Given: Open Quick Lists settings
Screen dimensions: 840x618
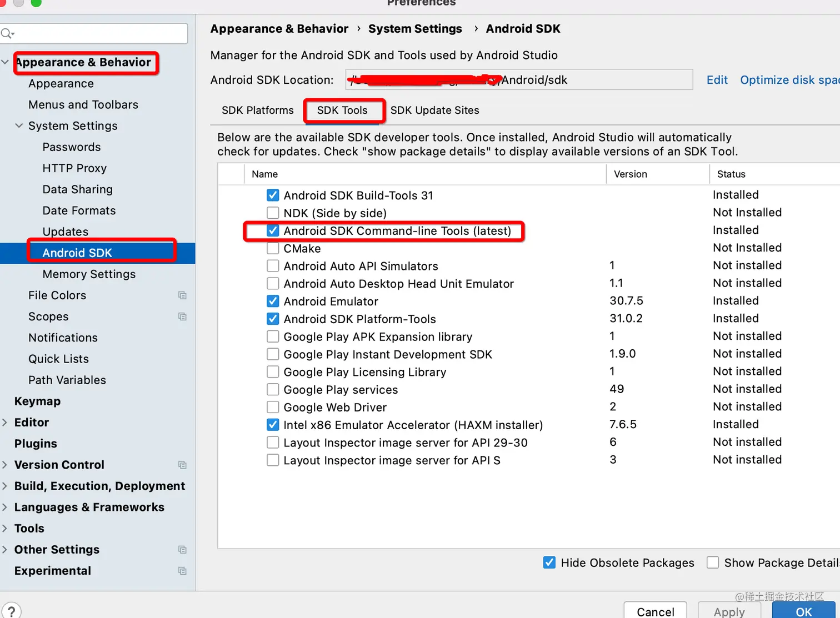Looking at the screenshot, I should [x=58, y=359].
